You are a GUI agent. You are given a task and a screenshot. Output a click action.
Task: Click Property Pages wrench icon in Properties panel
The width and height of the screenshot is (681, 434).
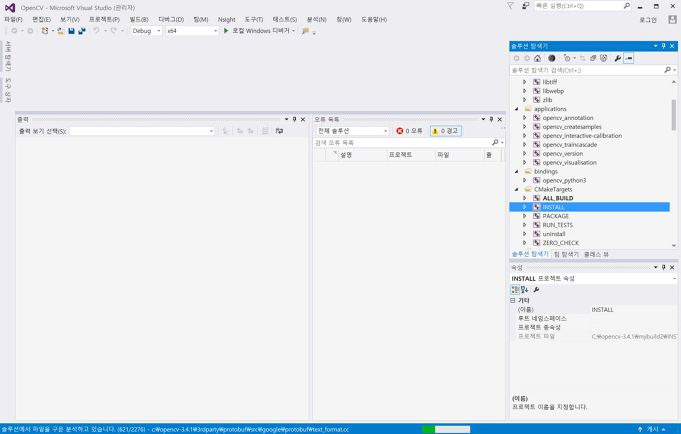(536, 290)
